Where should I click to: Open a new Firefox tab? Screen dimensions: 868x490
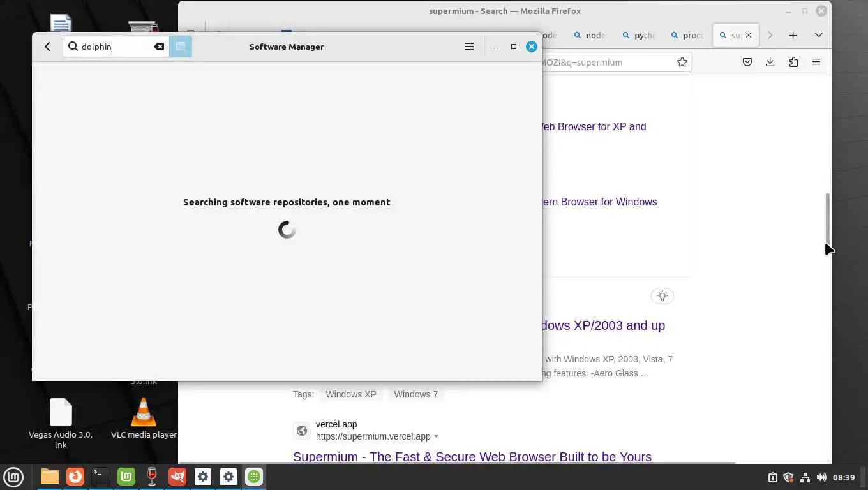[793, 35]
